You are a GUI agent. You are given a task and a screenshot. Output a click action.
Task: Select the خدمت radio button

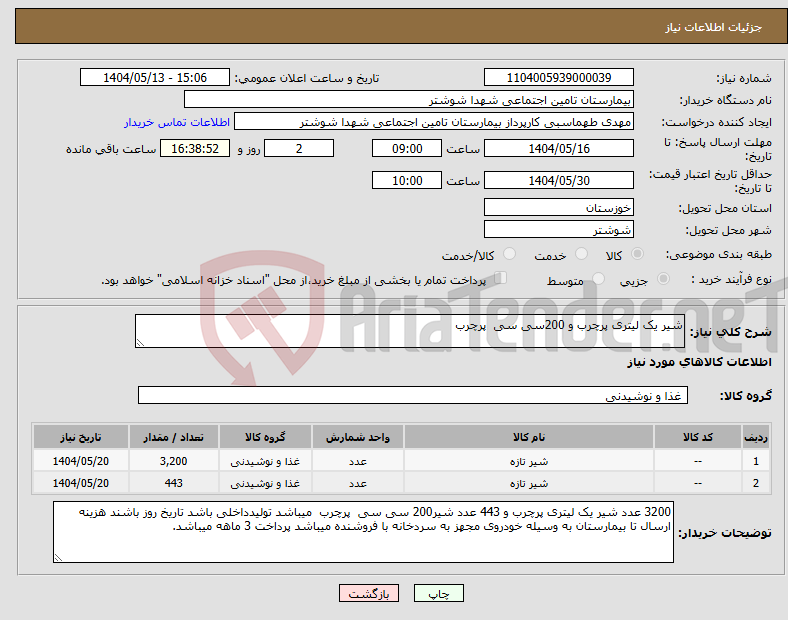click(581, 254)
